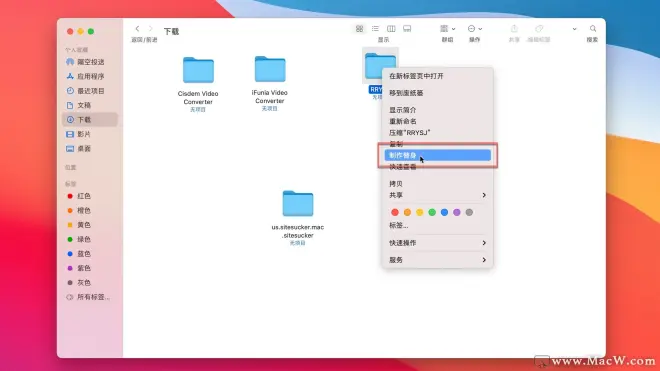The height and width of the screenshot is (371, 660).
Task: Go forward with the right chevron
Action: 151,29
